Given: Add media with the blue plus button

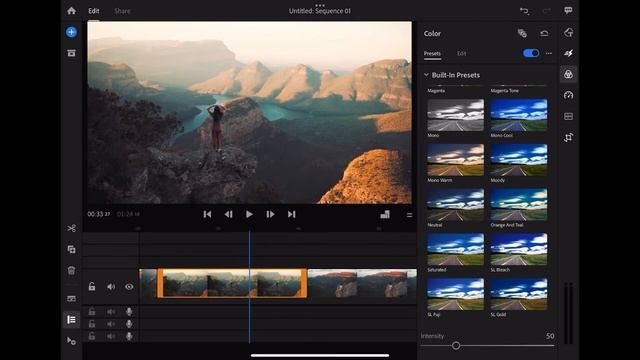Looking at the screenshot, I should (71, 32).
